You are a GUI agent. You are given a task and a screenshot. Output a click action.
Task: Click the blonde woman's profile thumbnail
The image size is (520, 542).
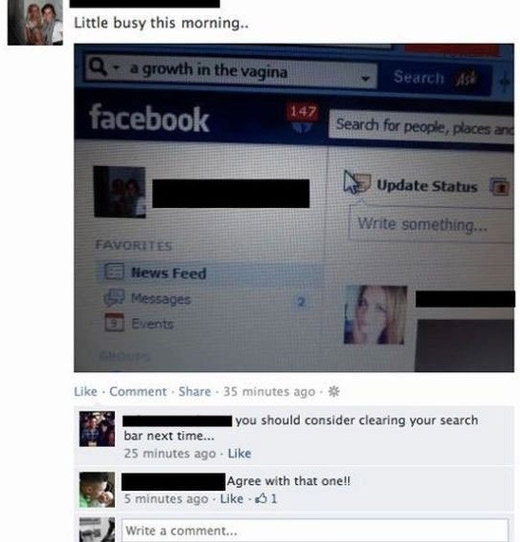375,315
